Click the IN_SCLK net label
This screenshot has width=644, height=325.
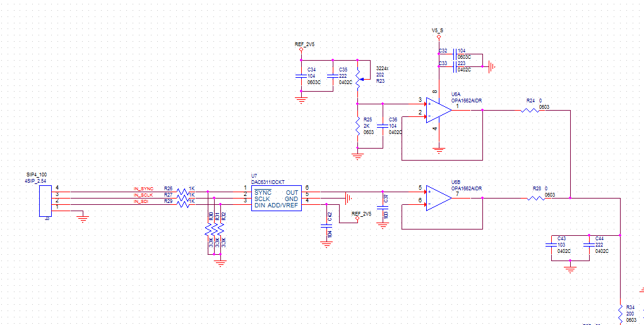pyautogui.click(x=143, y=195)
